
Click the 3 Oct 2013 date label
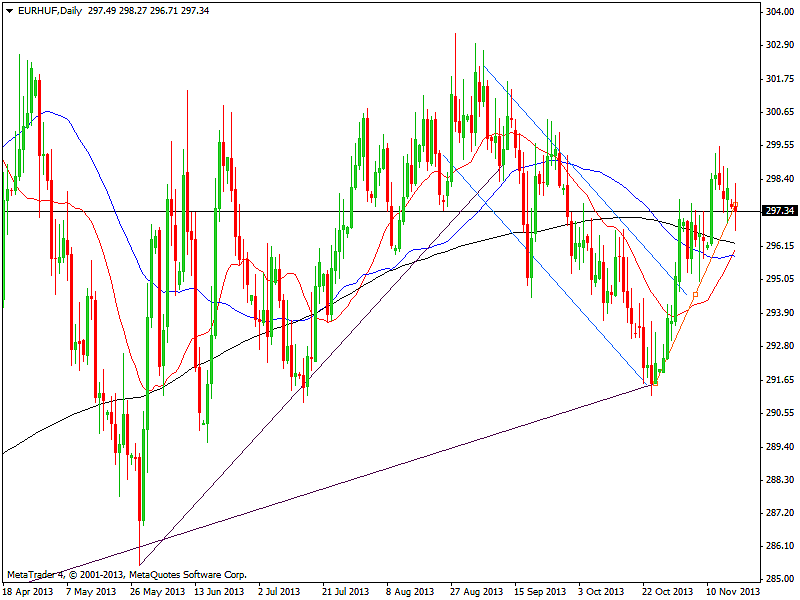tap(602, 592)
